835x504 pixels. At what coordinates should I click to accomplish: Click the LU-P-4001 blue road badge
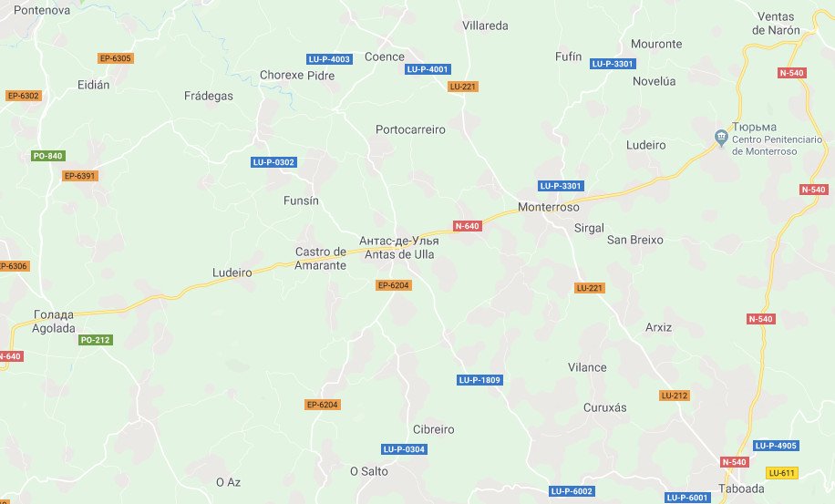click(428, 69)
